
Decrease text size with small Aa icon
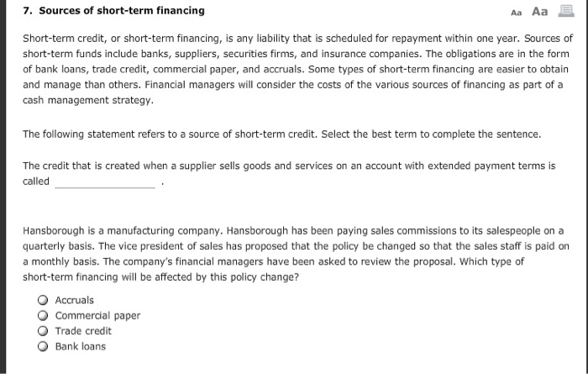516,12
